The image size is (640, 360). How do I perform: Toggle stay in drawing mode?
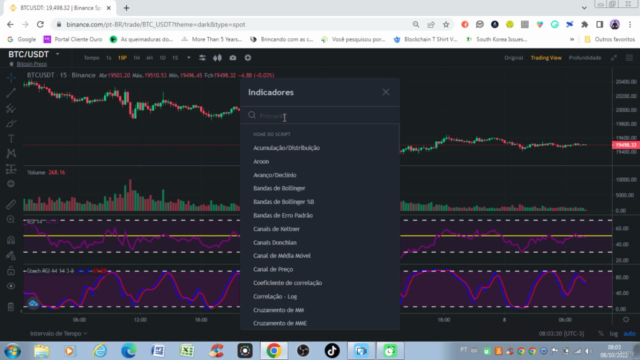click(x=11, y=256)
